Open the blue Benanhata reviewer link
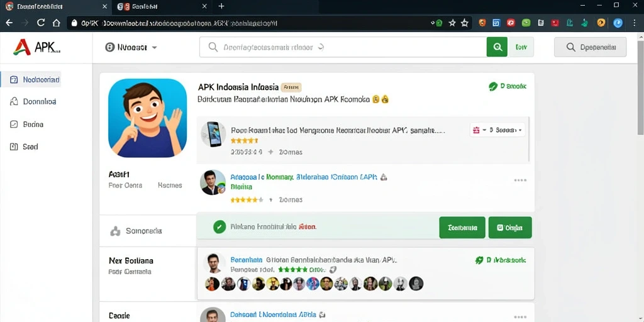 point(247,260)
